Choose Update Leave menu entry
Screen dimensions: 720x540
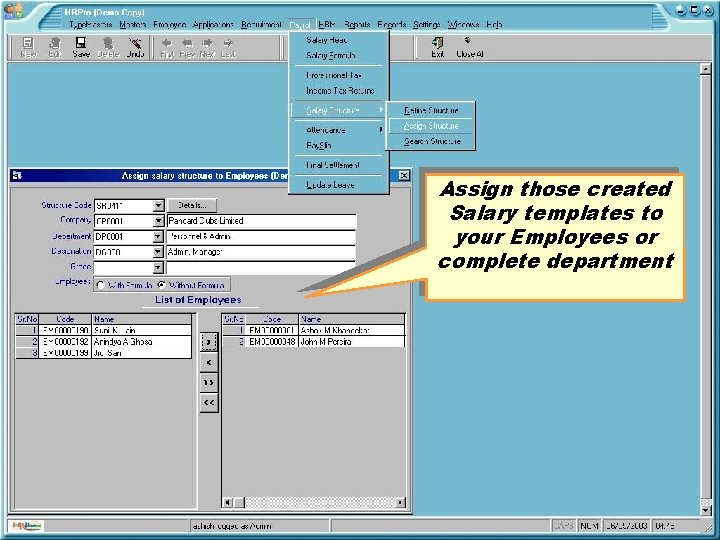(x=338, y=185)
